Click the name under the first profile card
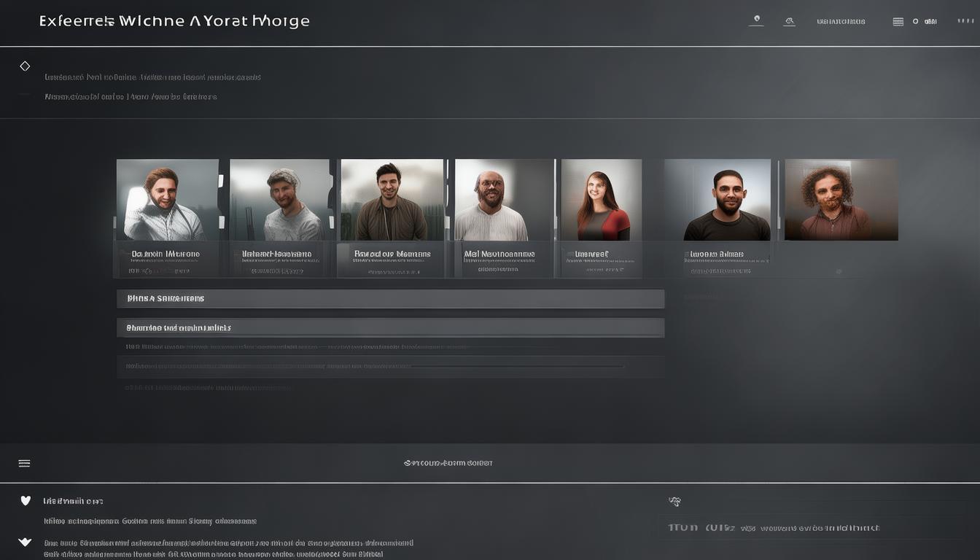Image resolution: width=980 pixels, height=560 pixels. 166,254
